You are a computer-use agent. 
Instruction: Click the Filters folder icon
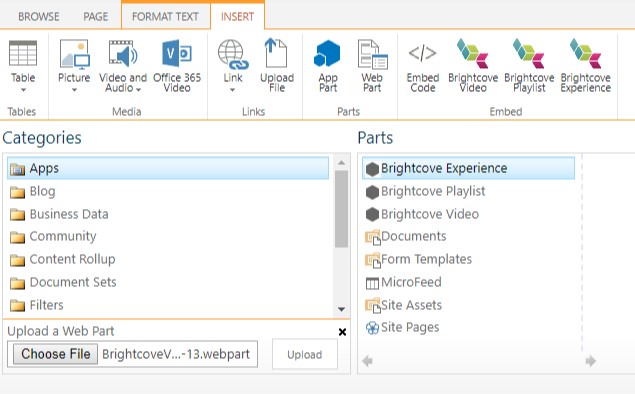click(17, 306)
